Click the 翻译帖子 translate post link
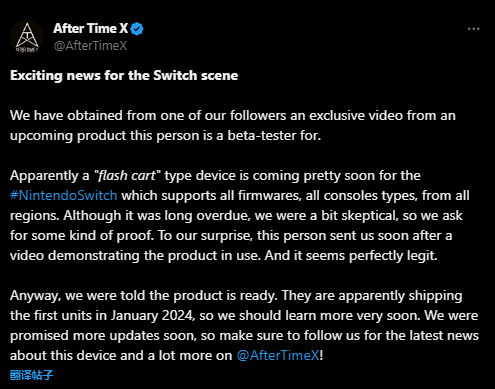The image size is (495, 389). 32,375
